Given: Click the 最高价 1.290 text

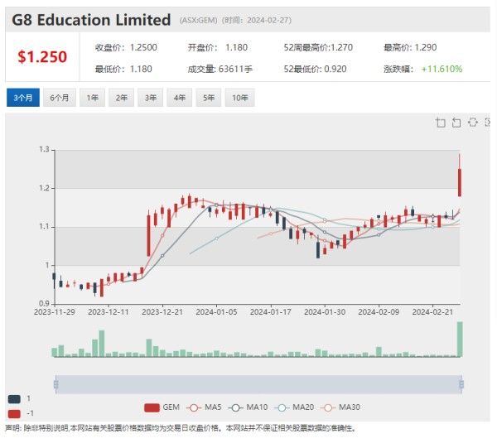Looking at the screenshot, I should [x=410, y=47].
